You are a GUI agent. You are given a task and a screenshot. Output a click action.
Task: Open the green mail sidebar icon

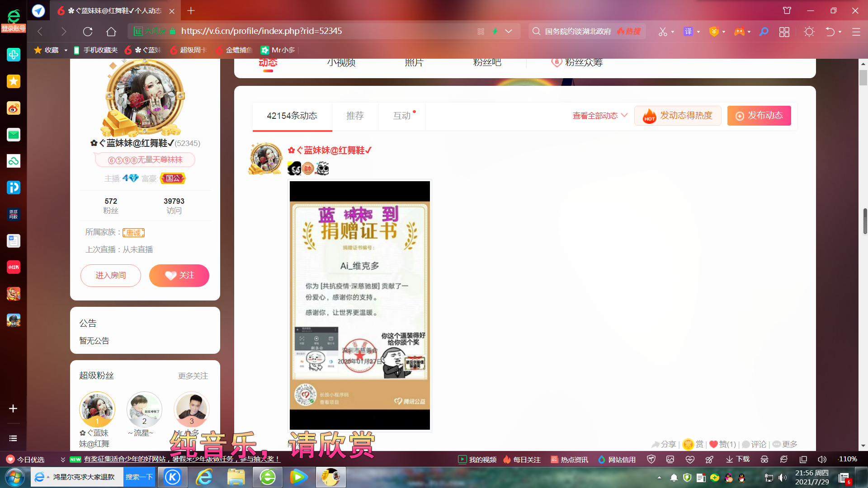(14, 135)
